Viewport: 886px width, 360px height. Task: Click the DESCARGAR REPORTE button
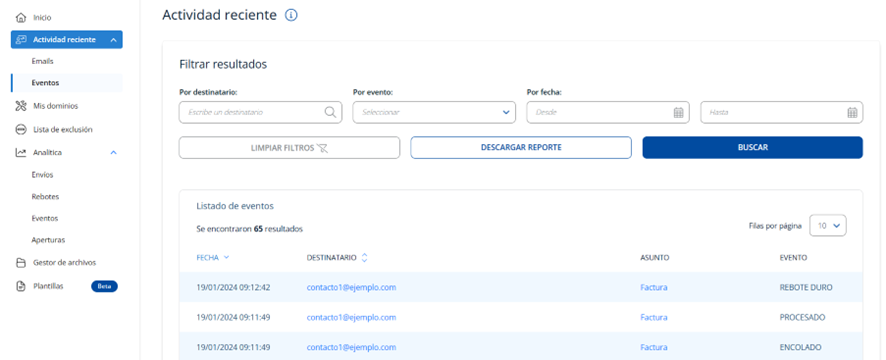521,148
